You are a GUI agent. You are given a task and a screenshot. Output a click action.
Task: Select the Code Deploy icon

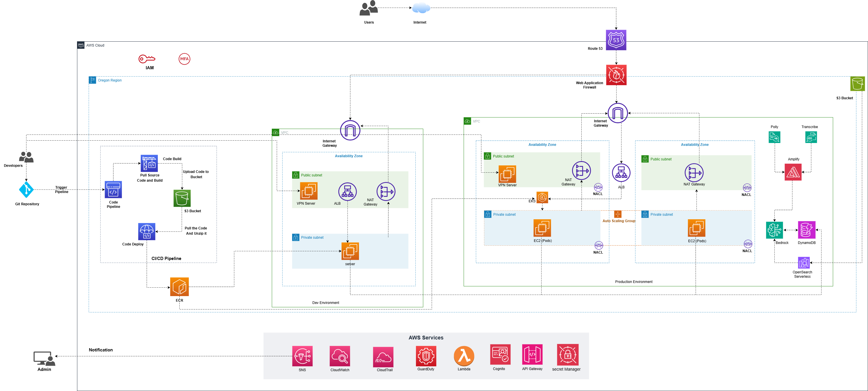coord(147,231)
